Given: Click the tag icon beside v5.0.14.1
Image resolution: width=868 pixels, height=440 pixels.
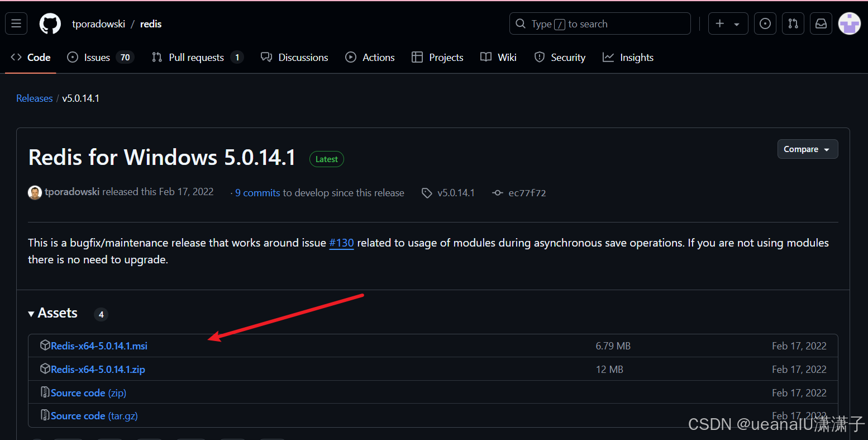Looking at the screenshot, I should [427, 193].
